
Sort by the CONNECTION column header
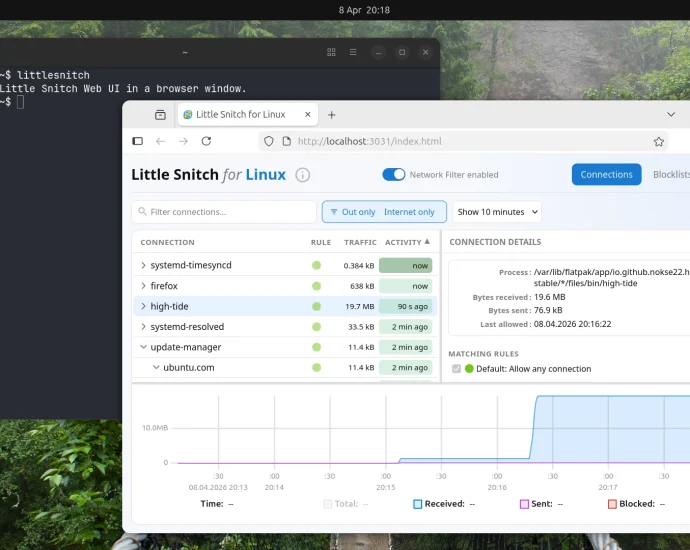point(167,242)
